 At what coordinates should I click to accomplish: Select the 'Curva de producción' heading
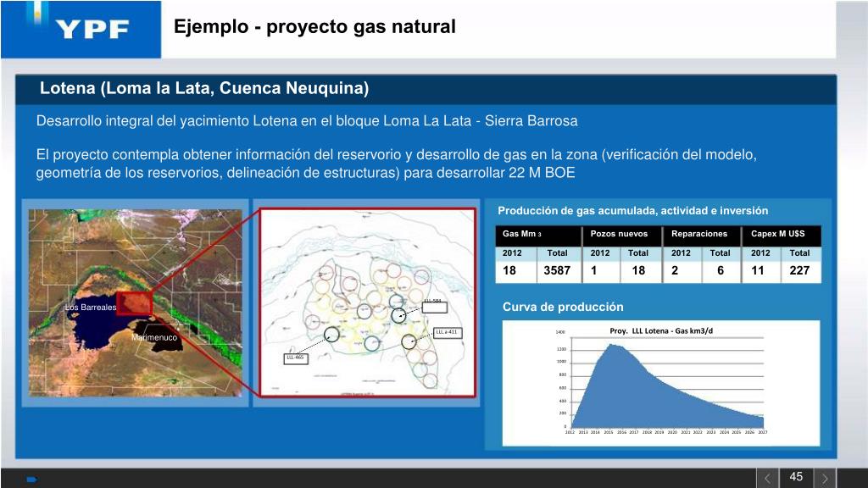tap(563, 307)
